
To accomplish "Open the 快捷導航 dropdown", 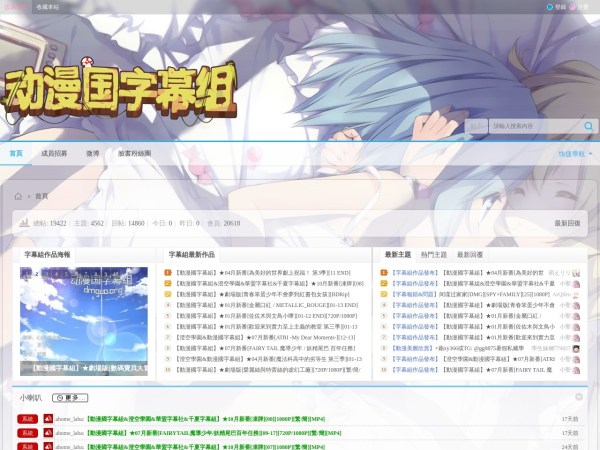I will 573,154.
